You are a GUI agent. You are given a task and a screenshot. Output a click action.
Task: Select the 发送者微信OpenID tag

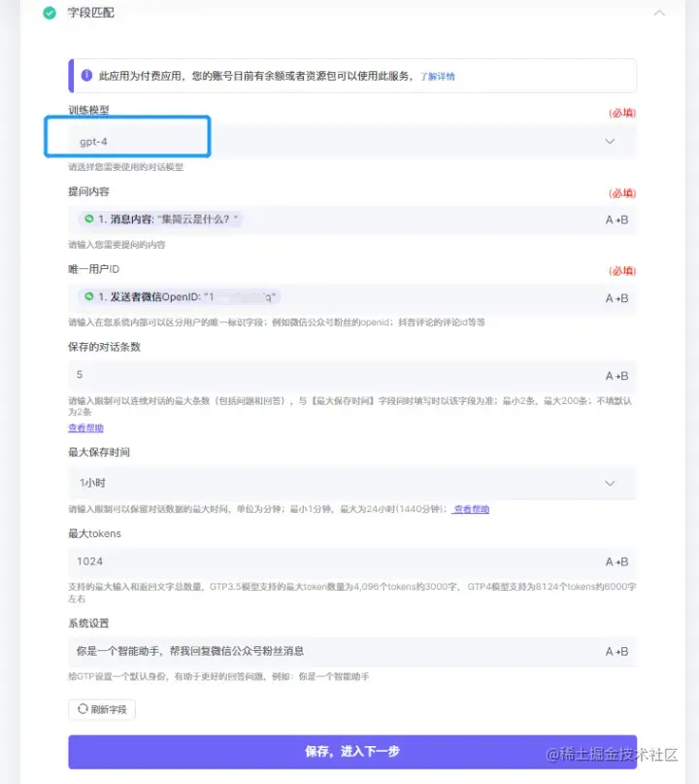click(180, 297)
